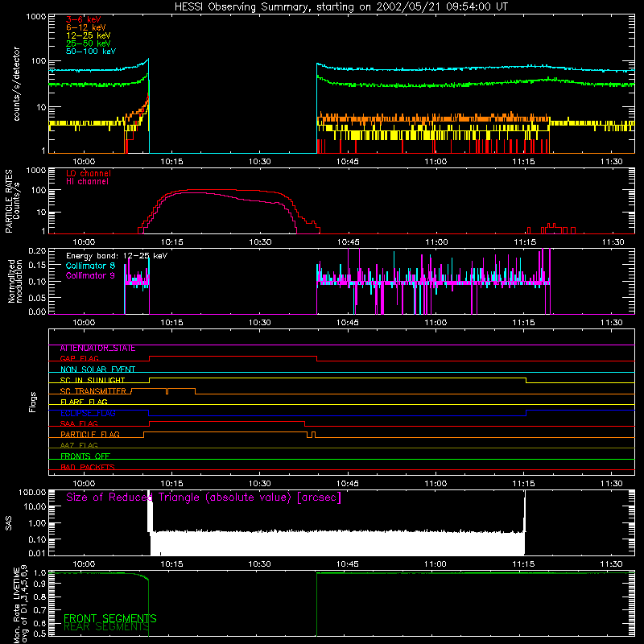The width and height of the screenshot is (644, 644).
Task: Click the 'HESSI Observing Summary' plot title
Action: coord(341,7)
